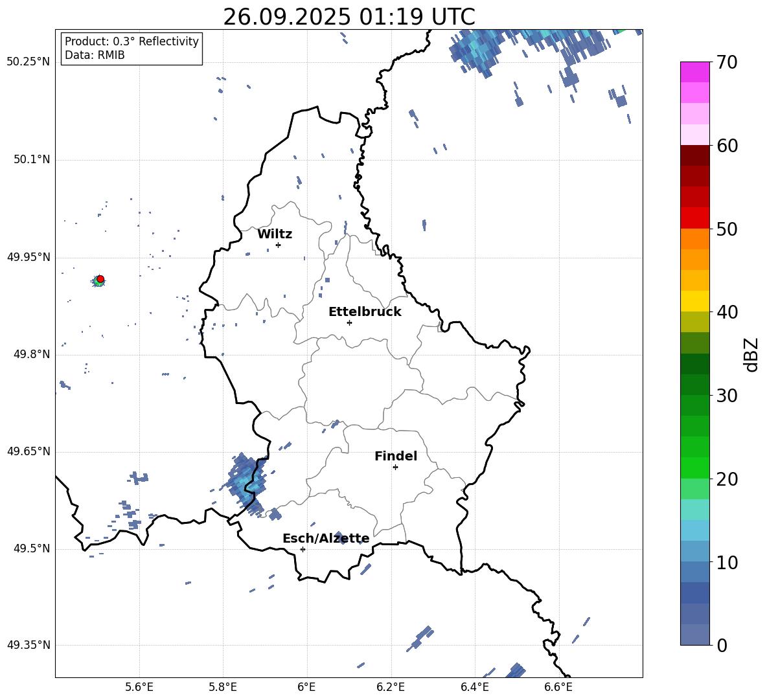Click the 49.5°N latitude label

[x=32, y=548]
